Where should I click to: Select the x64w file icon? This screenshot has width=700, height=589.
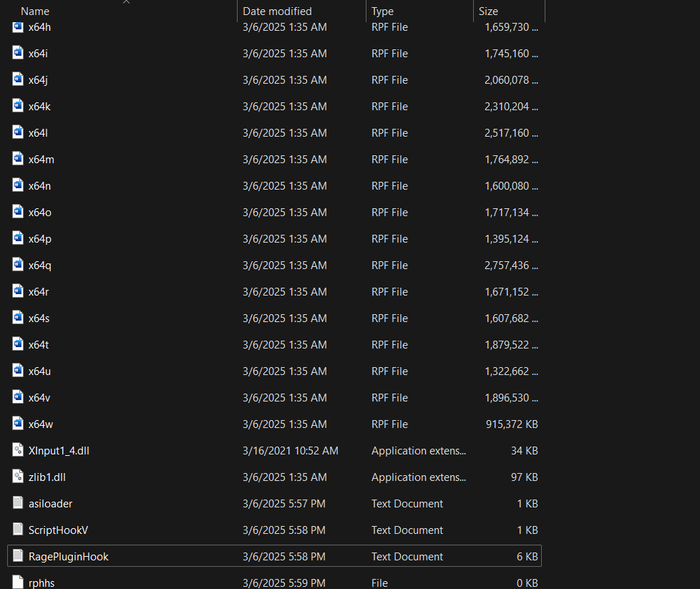coord(19,424)
